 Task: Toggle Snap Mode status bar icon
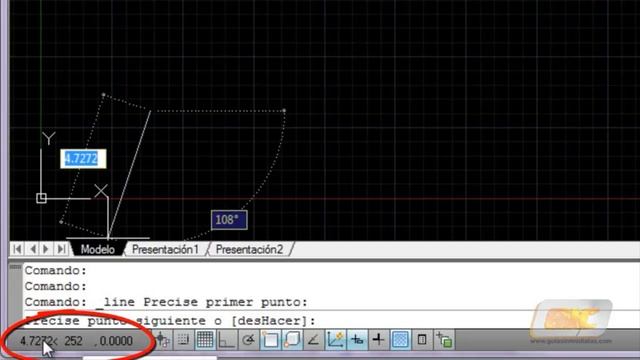coord(183,340)
